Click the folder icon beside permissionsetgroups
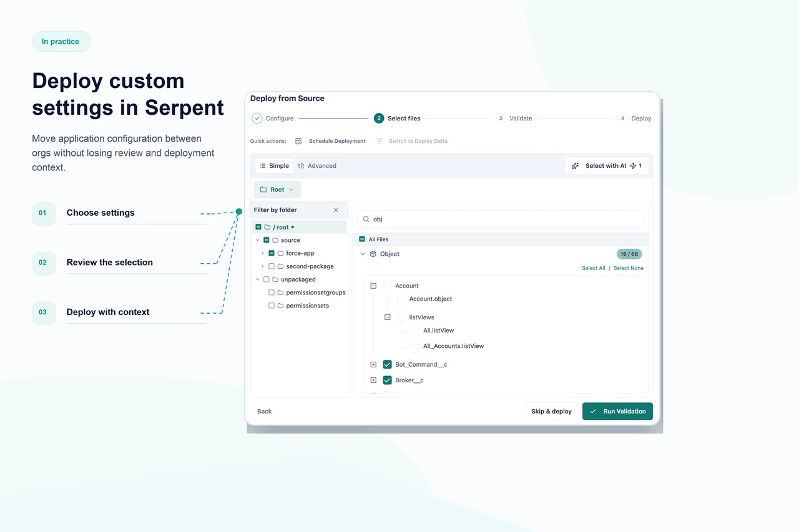The image size is (799, 532). coord(280,293)
